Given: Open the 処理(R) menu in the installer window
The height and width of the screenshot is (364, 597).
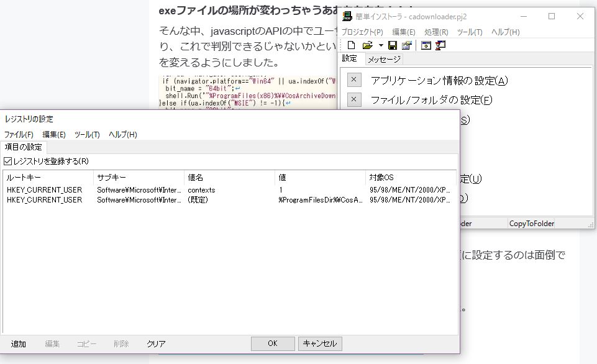Looking at the screenshot, I should [436, 32].
